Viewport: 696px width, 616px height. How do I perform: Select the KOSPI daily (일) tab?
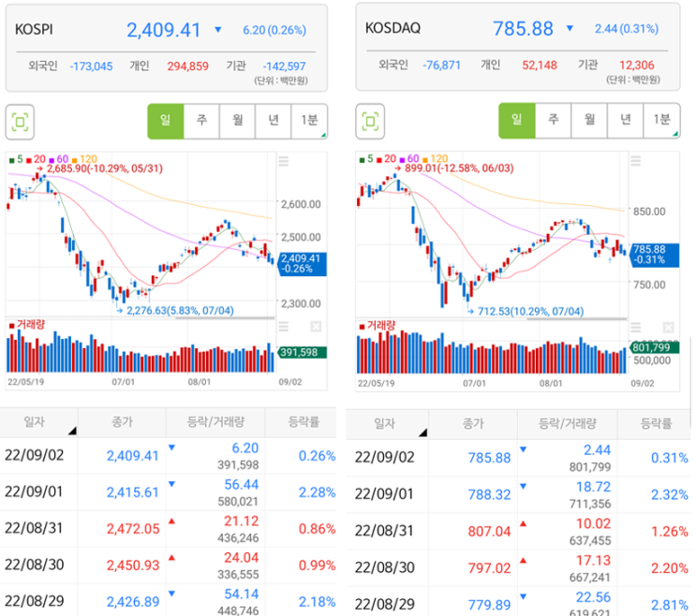tap(166, 122)
